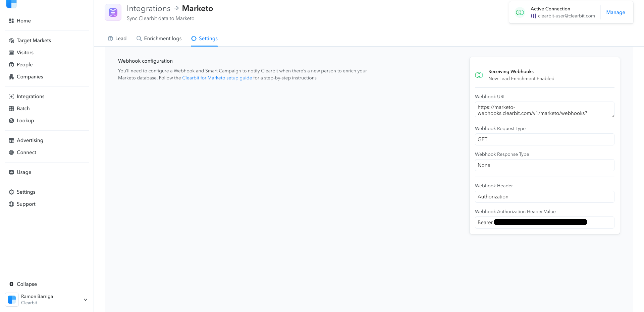Click the Webhook configuration heading

tap(145, 61)
